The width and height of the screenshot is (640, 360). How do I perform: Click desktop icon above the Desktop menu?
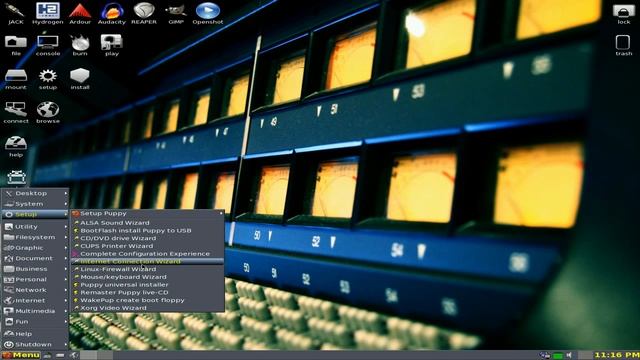click(16, 178)
